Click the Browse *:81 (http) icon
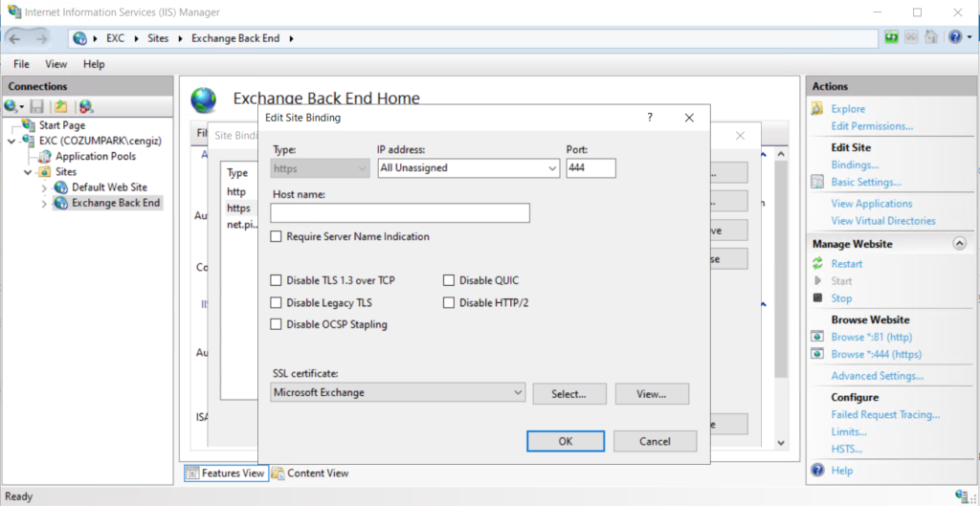This screenshot has width=980, height=506. click(x=817, y=337)
